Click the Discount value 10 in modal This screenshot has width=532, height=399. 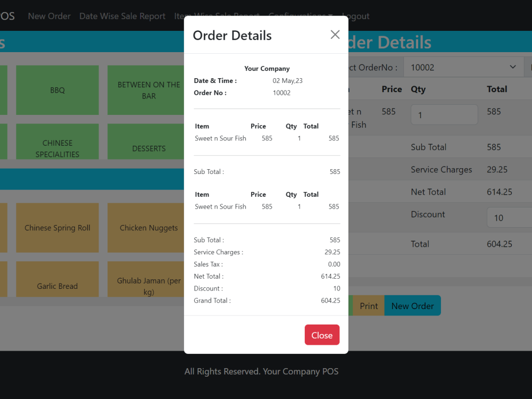(337, 288)
